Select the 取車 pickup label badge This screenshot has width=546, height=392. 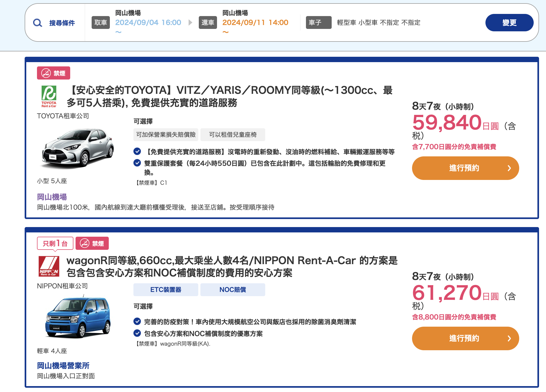coord(101,22)
